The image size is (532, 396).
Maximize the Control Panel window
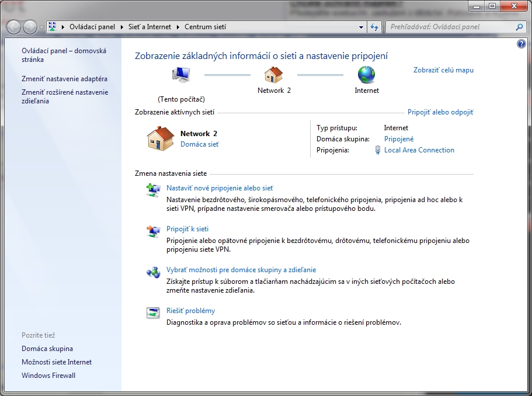[492, 6]
